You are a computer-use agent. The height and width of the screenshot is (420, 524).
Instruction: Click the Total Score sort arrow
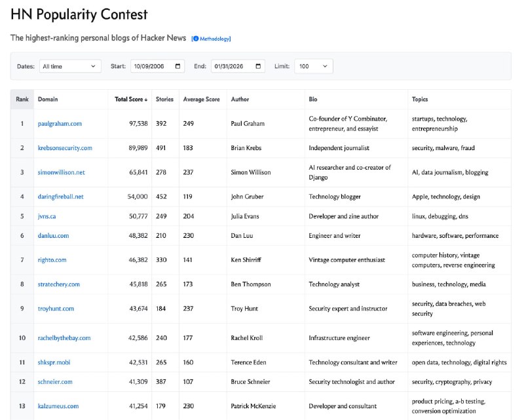tap(146, 100)
